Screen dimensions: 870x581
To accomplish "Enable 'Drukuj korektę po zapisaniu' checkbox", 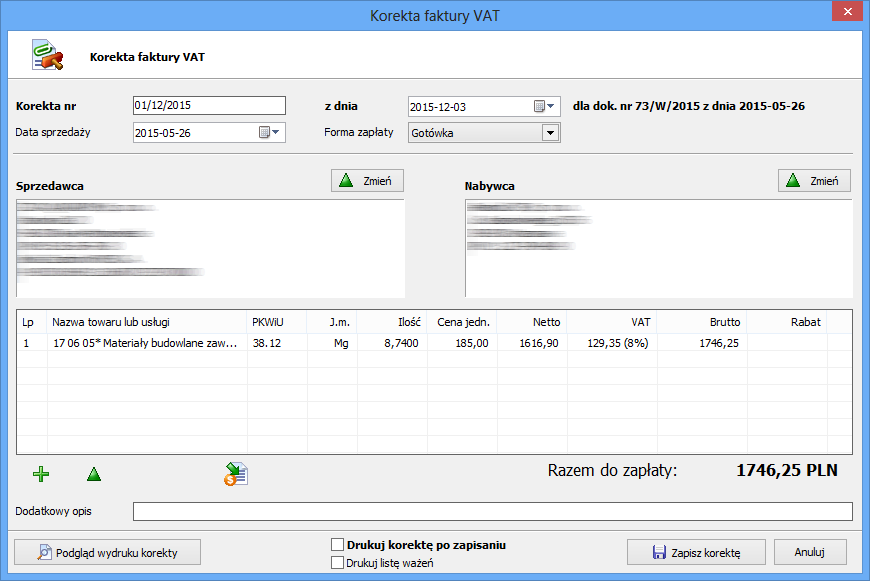I will click(x=337, y=545).
